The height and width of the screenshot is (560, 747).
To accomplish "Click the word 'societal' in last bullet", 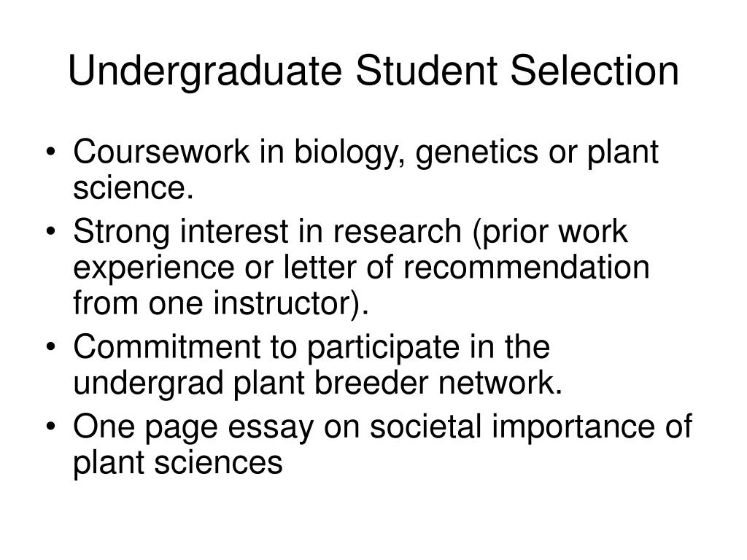I will pyautogui.click(x=426, y=426).
